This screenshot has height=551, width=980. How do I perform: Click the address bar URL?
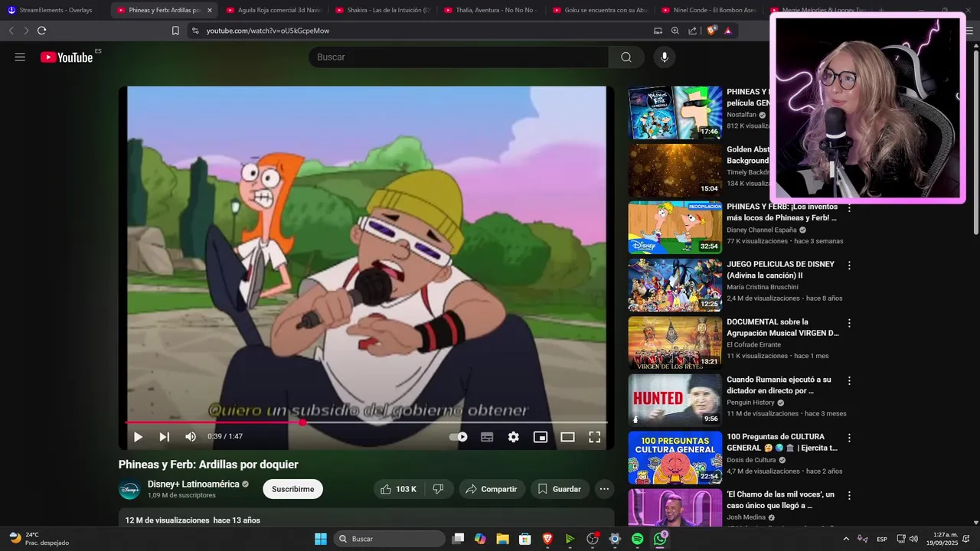pos(268,31)
